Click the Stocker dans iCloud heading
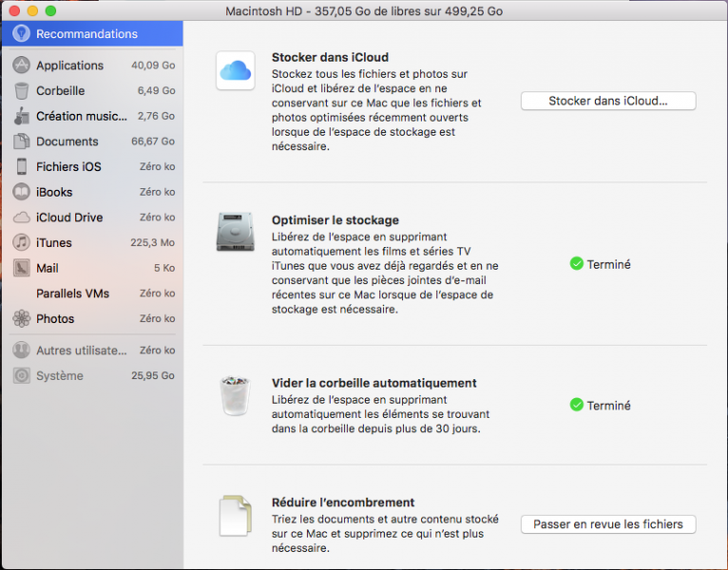The height and width of the screenshot is (570, 728). click(330, 58)
